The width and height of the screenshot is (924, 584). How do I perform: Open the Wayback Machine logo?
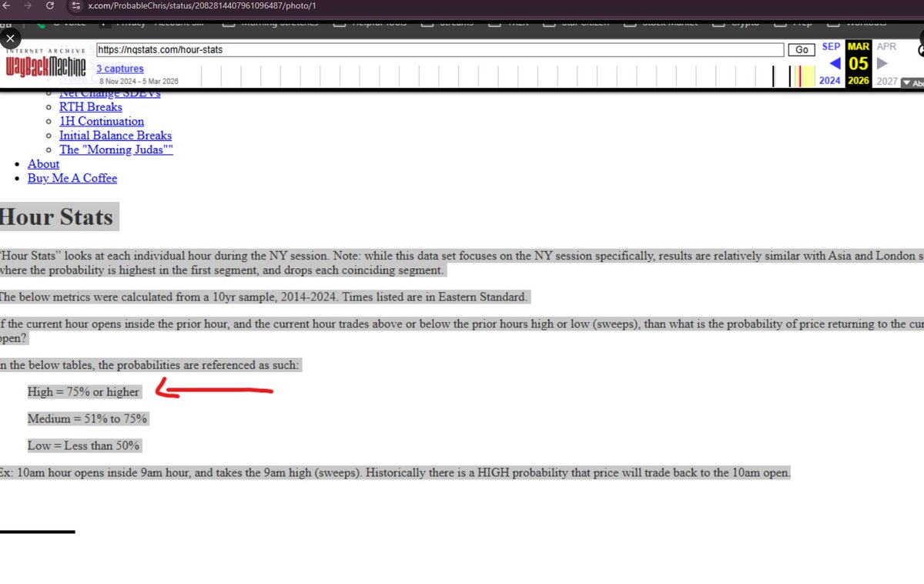(45, 65)
